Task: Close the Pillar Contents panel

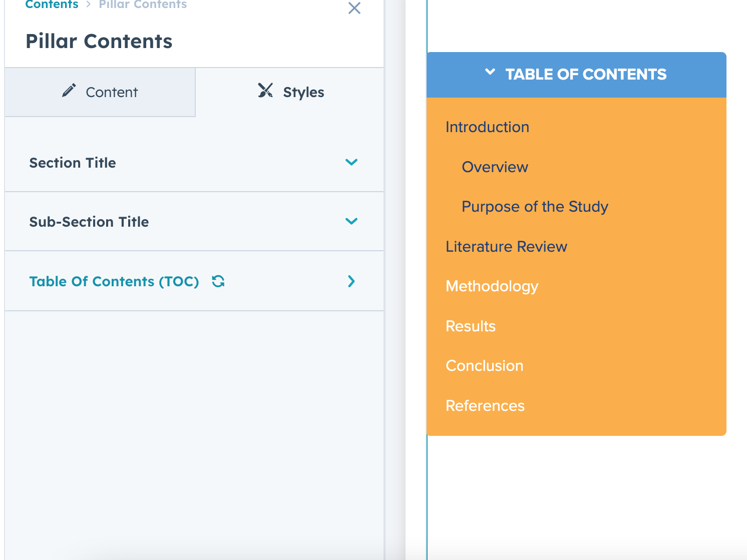Action: tap(354, 8)
